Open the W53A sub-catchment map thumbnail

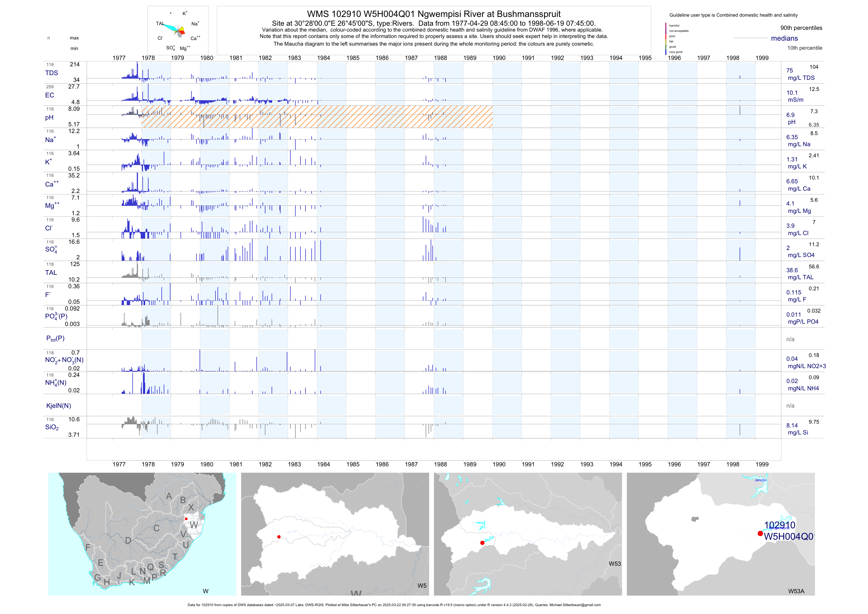click(x=720, y=534)
